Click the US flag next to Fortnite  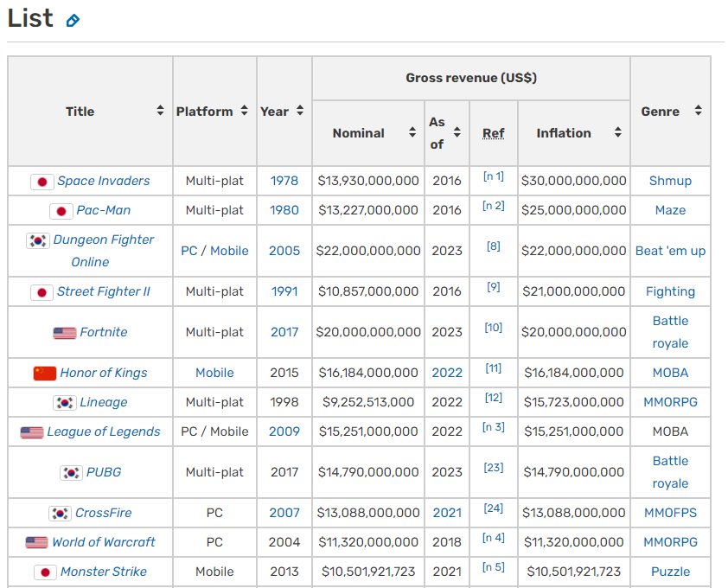[65, 333]
